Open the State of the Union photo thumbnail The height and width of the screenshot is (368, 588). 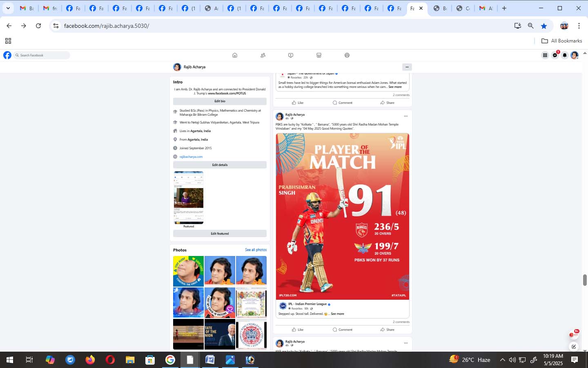pyautogui.click(x=220, y=334)
